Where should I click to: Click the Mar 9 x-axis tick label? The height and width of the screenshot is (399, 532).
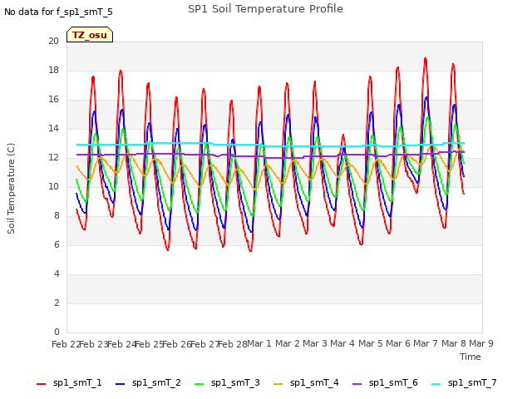pyautogui.click(x=481, y=343)
